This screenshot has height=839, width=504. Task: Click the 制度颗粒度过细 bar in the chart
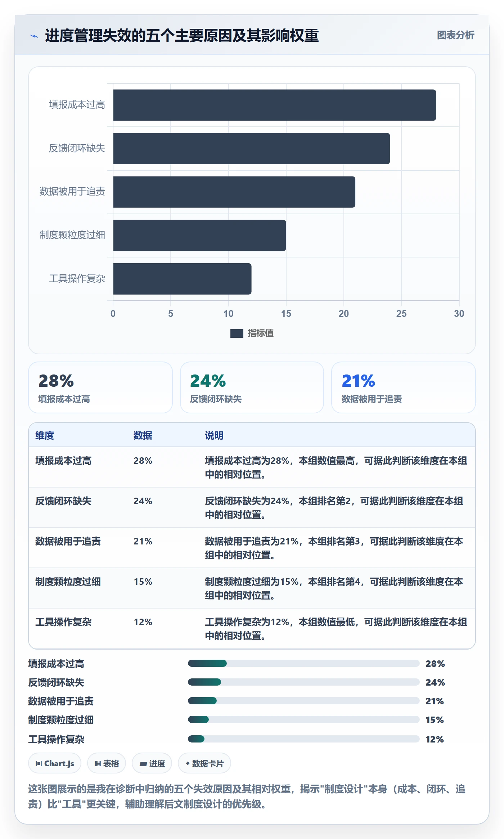point(200,235)
